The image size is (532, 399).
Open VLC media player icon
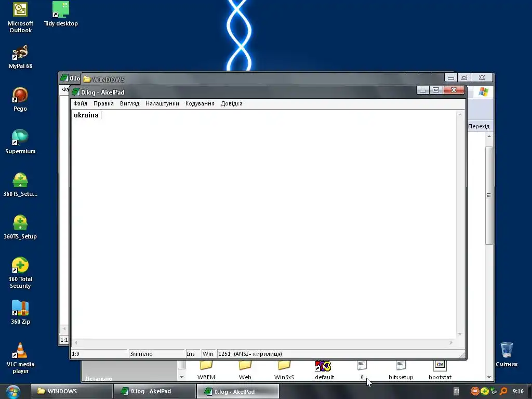pyautogui.click(x=20, y=358)
